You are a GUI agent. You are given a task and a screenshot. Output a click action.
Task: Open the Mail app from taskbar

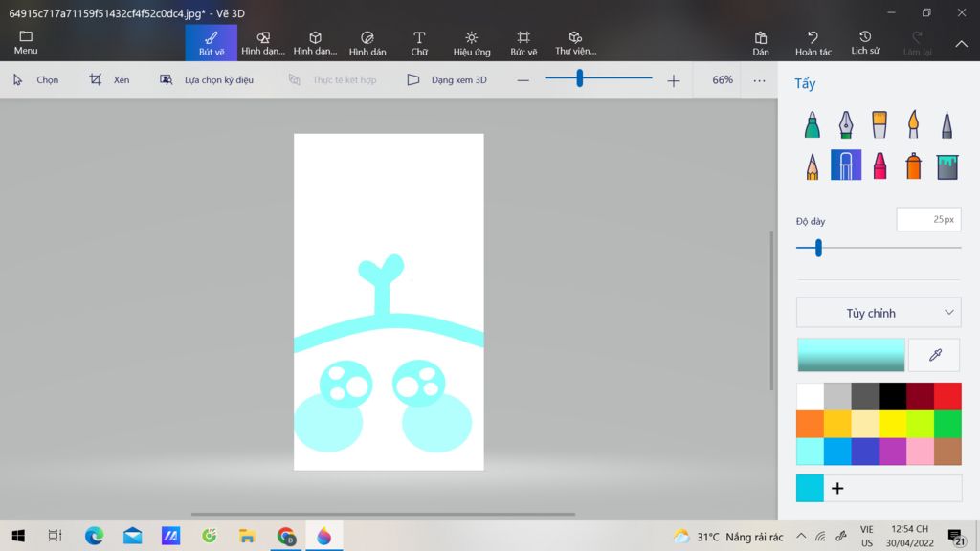click(x=132, y=536)
